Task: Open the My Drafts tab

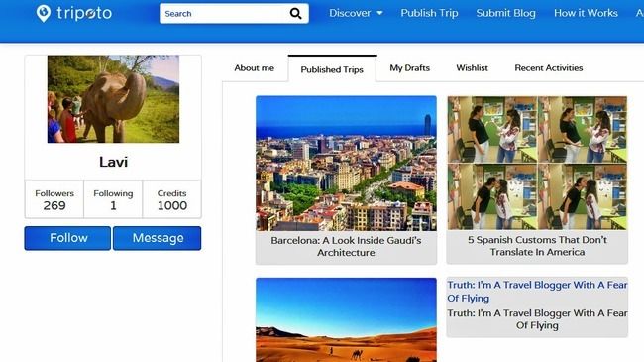Action: pyautogui.click(x=409, y=68)
